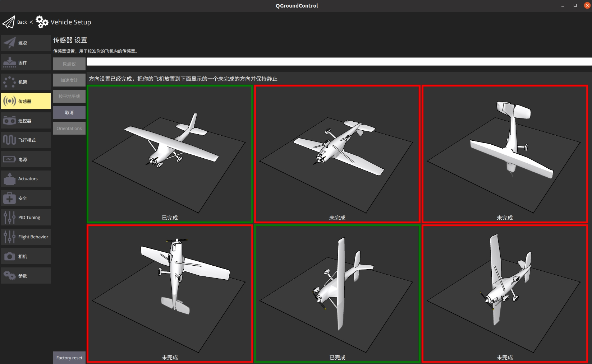Open the 电源 power battery icon
This screenshot has width=592, height=364.
tap(10, 159)
